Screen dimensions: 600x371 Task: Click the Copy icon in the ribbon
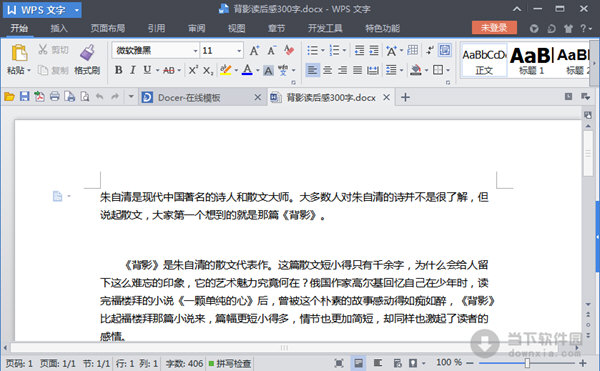pos(42,70)
